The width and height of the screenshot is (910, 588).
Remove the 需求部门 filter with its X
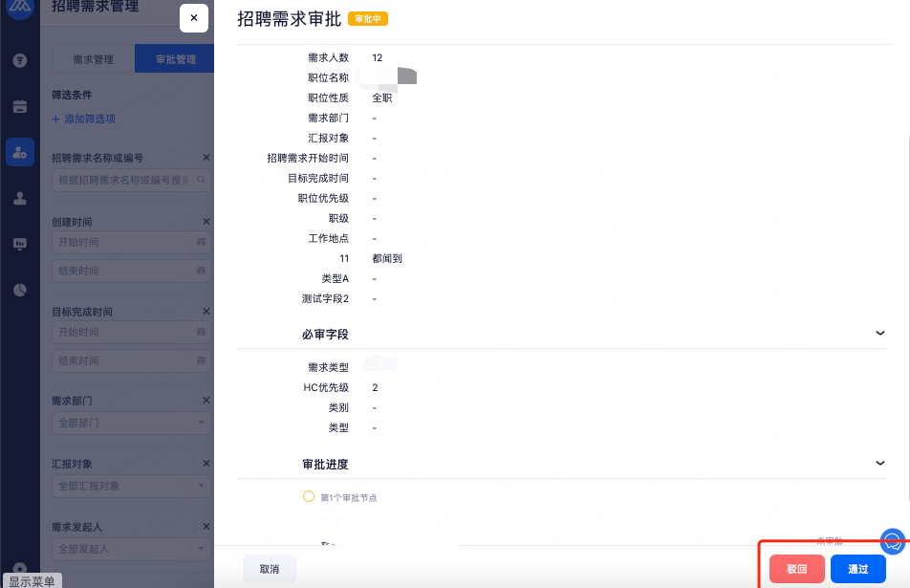coord(206,401)
